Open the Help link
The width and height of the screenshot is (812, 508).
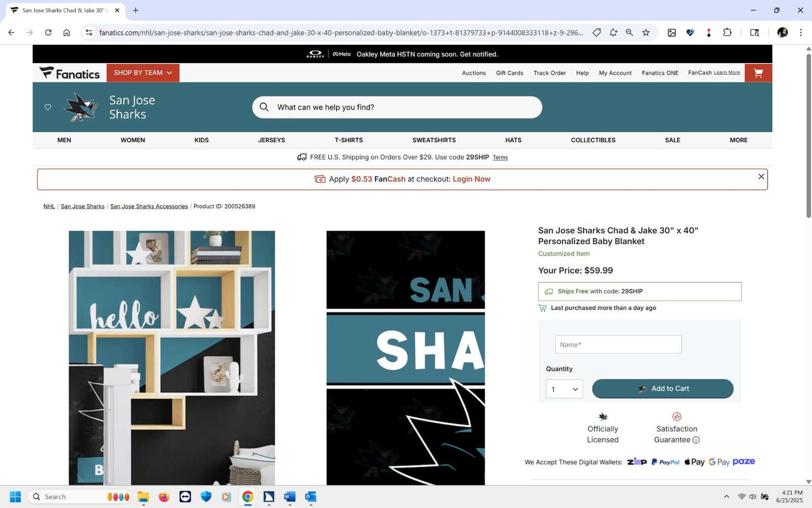tap(582, 73)
